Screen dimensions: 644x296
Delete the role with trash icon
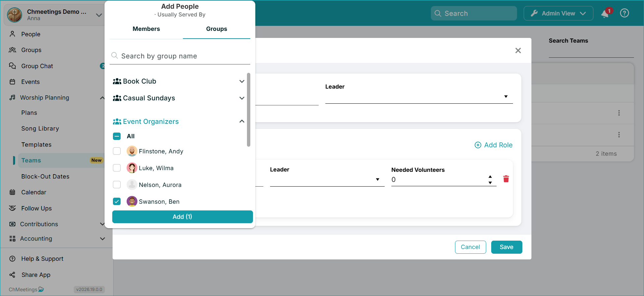tap(506, 179)
